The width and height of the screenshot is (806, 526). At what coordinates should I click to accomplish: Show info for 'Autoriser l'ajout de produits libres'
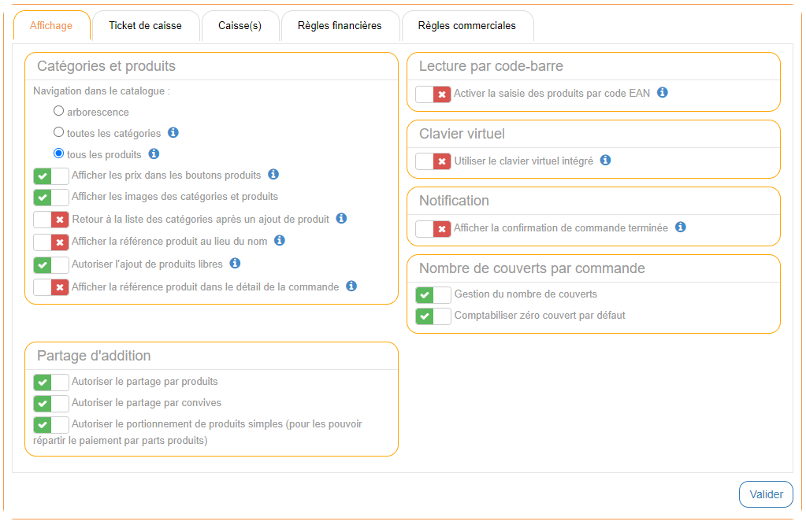click(x=234, y=264)
